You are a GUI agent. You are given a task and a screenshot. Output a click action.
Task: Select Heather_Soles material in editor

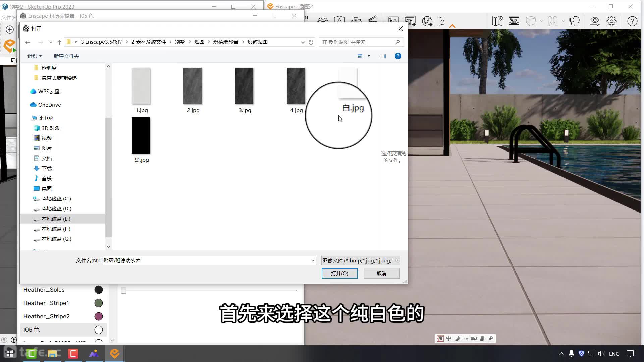(44, 290)
